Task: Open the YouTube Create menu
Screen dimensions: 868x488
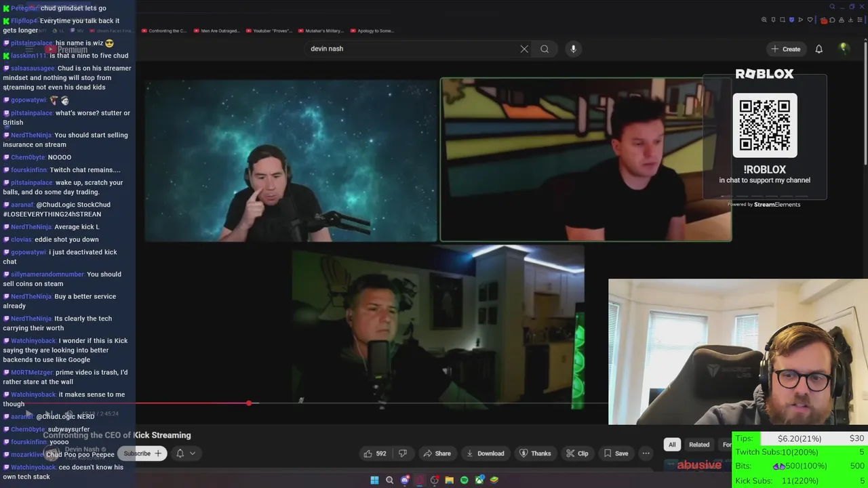Action: click(785, 49)
